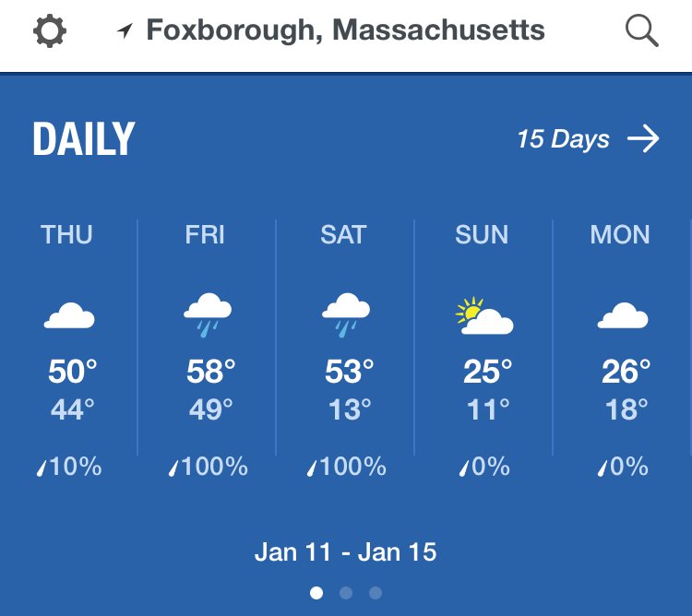Tap Thursday's cloudy weather icon
Image resolution: width=692 pixels, height=616 pixels.
click(x=69, y=315)
